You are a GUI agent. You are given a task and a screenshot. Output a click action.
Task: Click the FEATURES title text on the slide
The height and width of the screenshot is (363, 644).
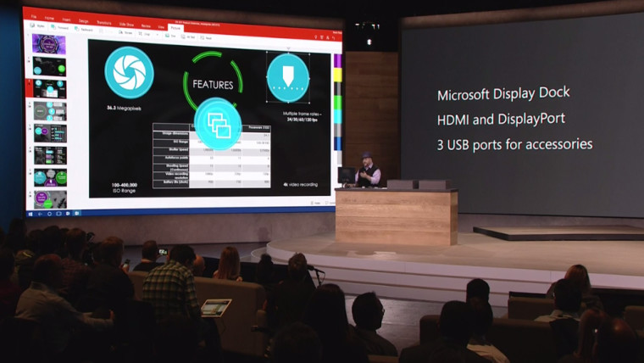(x=213, y=85)
